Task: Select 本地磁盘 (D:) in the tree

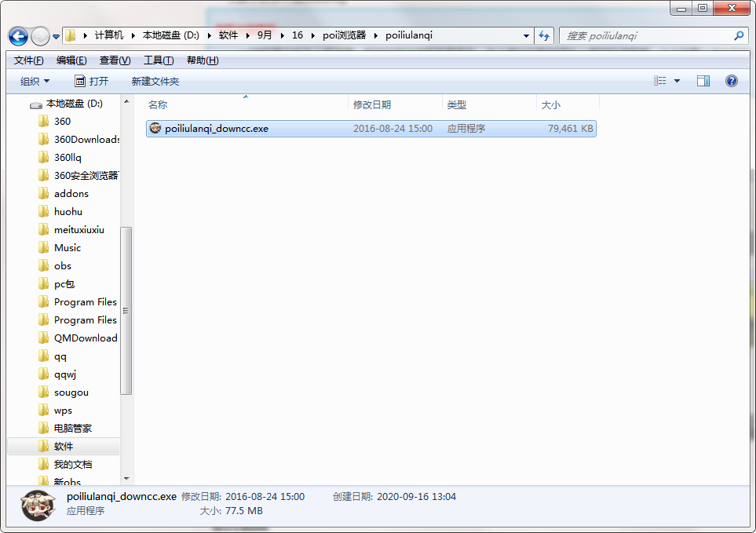Action: pyautogui.click(x=75, y=104)
